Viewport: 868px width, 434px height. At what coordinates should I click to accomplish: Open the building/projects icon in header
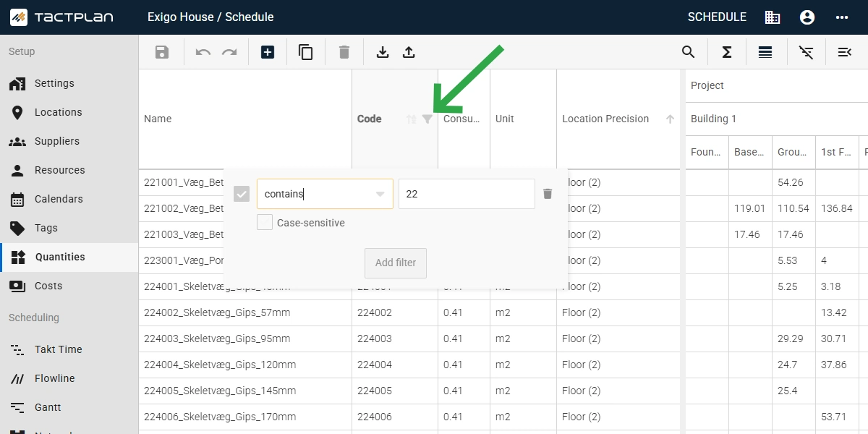pos(773,17)
